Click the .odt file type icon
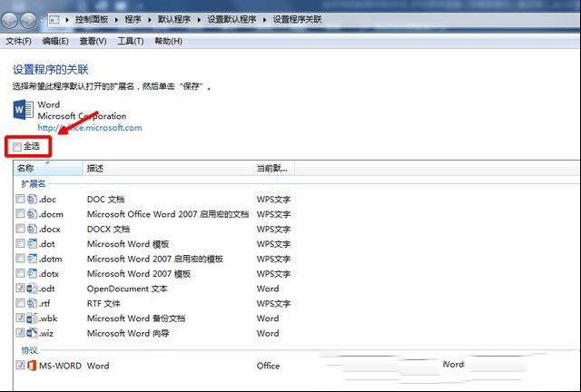 33,289
